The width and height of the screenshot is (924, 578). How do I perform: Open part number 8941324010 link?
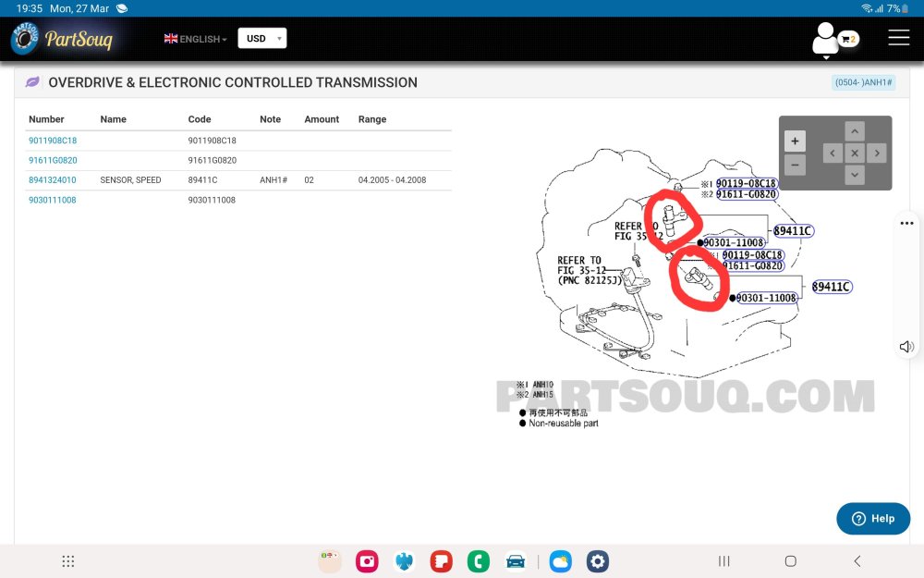click(x=53, y=180)
